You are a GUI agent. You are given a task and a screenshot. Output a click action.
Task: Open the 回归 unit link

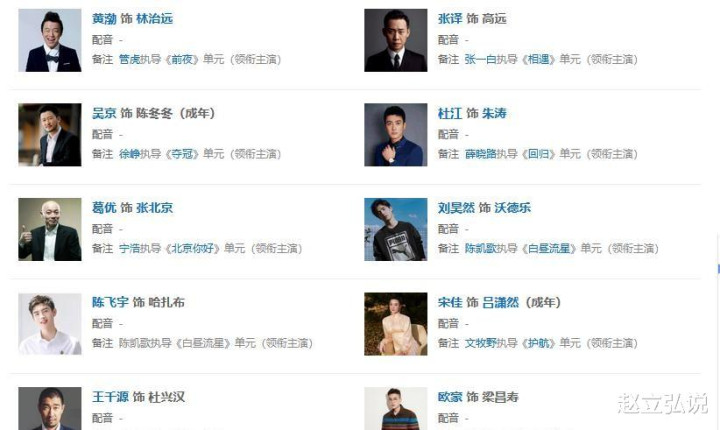[x=539, y=154]
